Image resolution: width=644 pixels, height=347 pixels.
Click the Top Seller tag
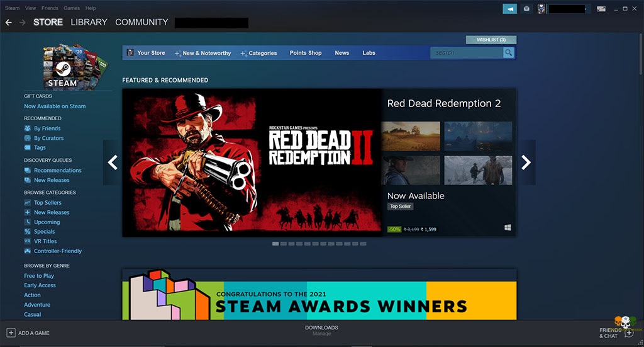click(x=401, y=207)
